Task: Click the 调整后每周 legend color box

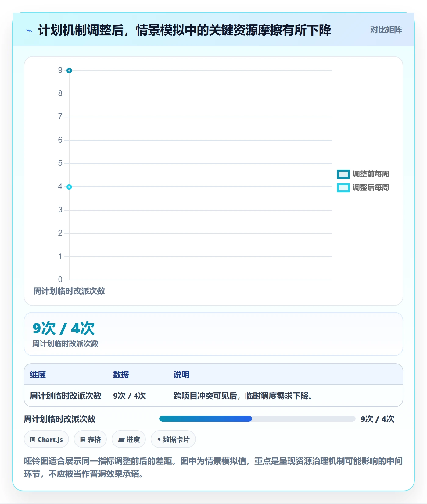Action: pyautogui.click(x=343, y=188)
